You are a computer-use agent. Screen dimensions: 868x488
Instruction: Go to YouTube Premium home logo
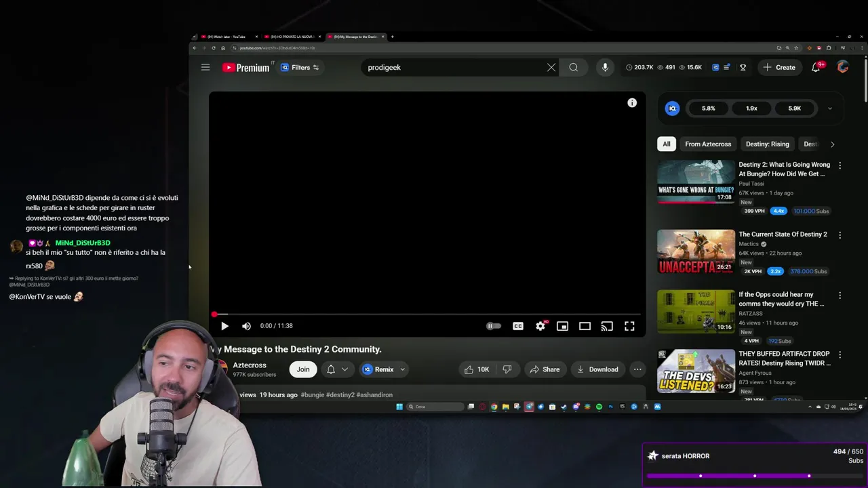click(245, 68)
